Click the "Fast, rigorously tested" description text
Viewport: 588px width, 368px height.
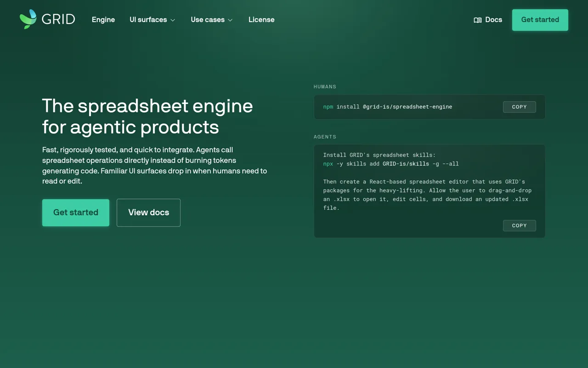pos(154,166)
